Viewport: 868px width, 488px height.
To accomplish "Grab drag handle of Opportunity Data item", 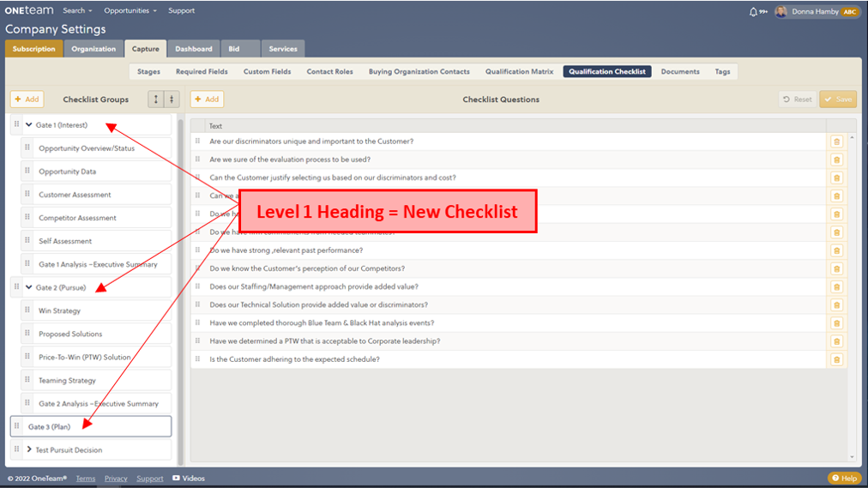I will point(27,171).
